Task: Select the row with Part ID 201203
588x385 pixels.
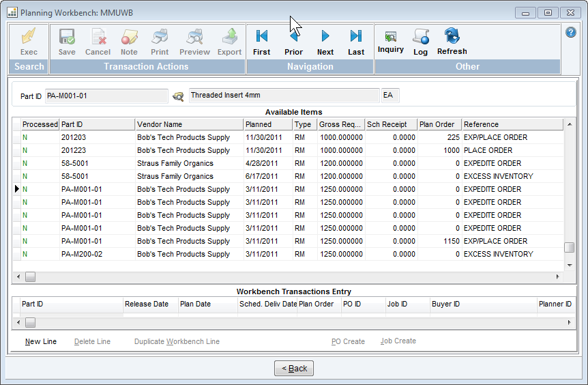Action: click(288, 137)
